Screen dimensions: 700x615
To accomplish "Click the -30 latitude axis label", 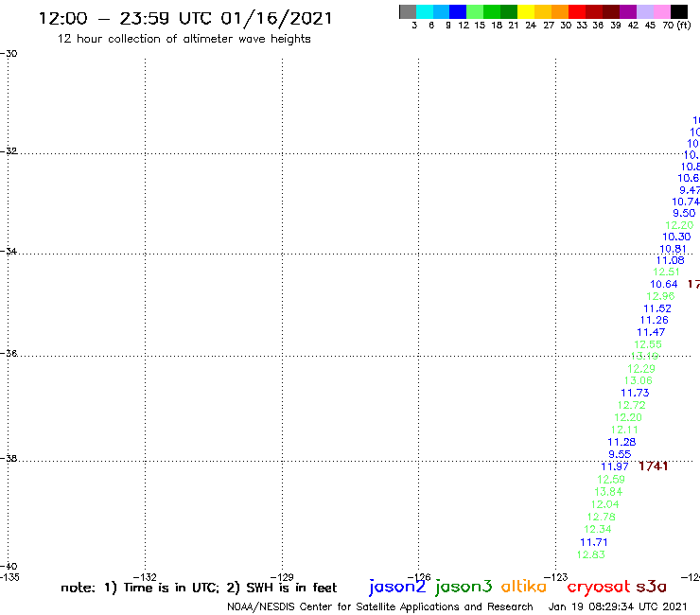I will pos(9,54).
